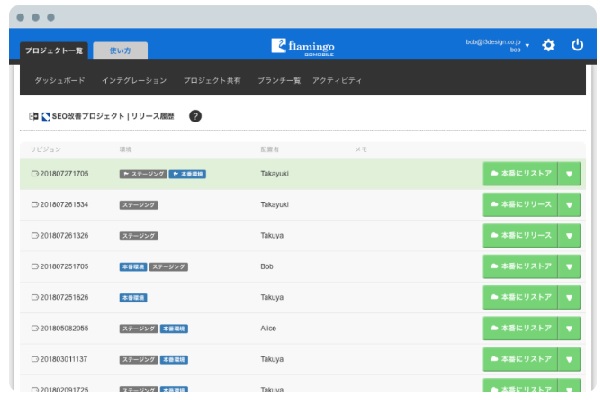Viewport: 600px width, 400px height.
Task: Expand dropdown arrow in the 201807271705 row
Action: [569, 174]
